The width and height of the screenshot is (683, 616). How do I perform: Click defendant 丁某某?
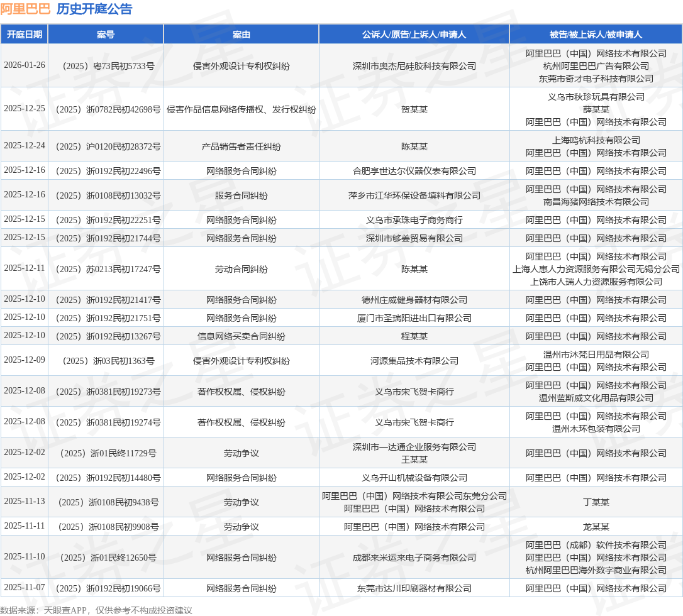pos(596,502)
